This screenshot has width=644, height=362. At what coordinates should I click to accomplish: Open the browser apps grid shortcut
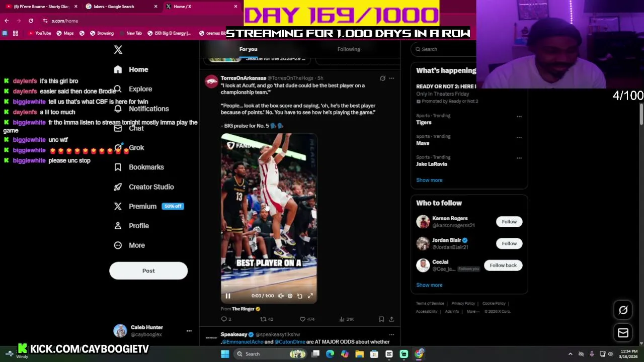pos(16,33)
